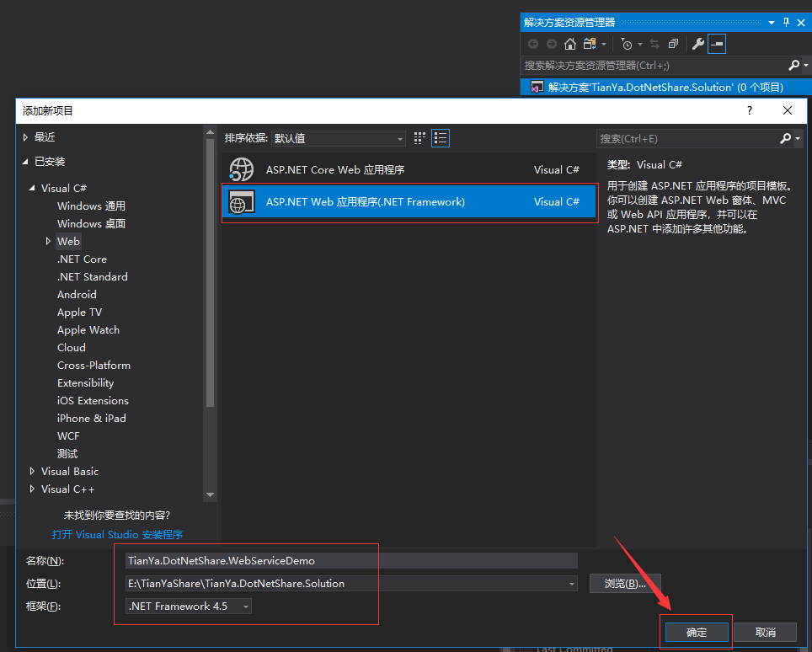Click the 取消 button
The width and height of the screenshot is (812, 652).
click(766, 633)
